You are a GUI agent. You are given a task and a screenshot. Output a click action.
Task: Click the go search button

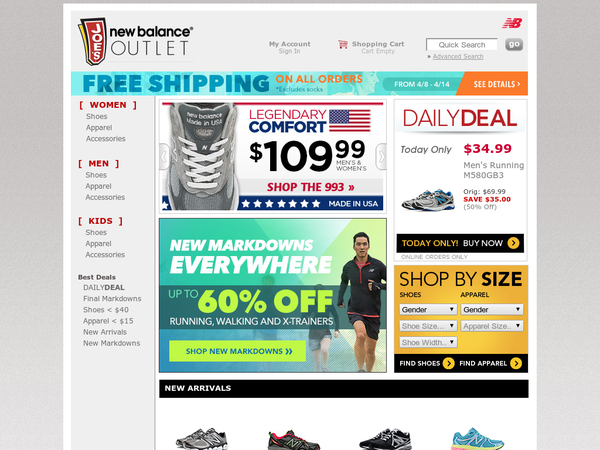point(514,44)
